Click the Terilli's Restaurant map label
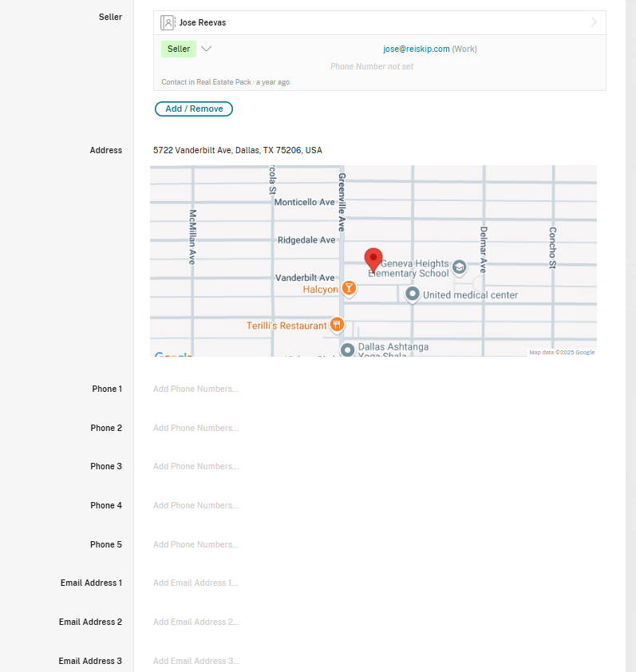Image resolution: width=636 pixels, height=672 pixels. point(286,326)
